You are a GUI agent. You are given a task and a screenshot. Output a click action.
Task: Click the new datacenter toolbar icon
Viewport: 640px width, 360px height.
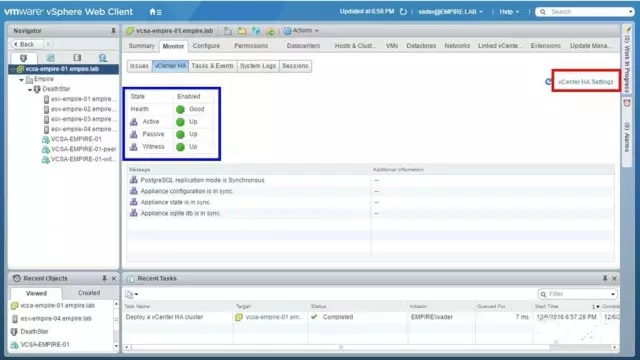[228, 31]
